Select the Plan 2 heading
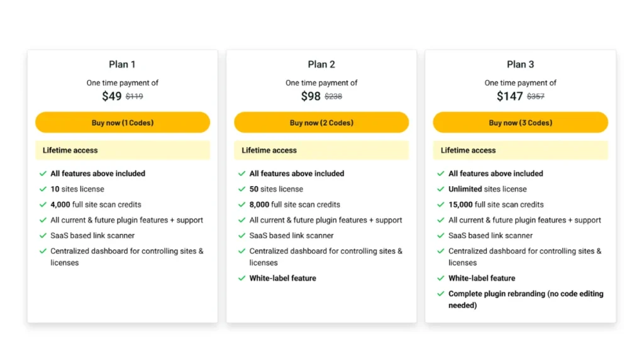This screenshot has width=644, height=337. click(x=321, y=64)
